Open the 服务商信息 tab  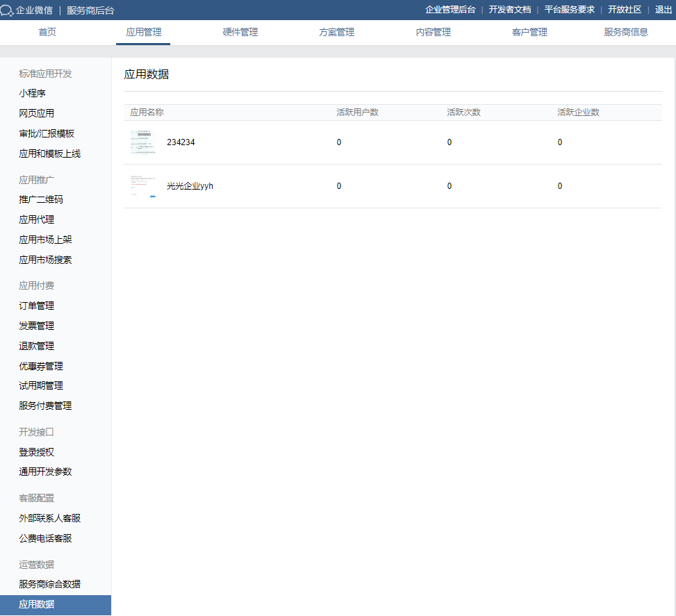626,33
